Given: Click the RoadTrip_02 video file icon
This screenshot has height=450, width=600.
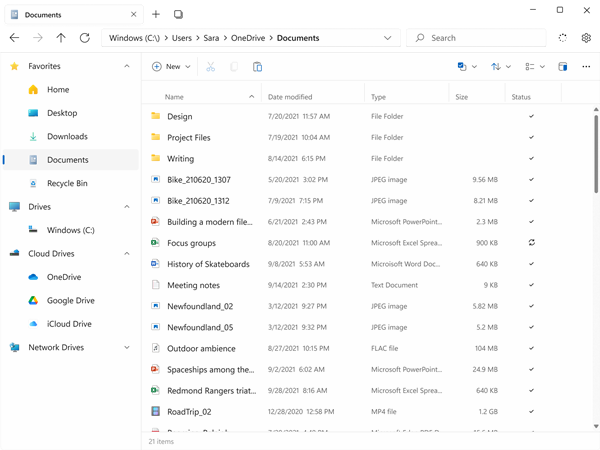Looking at the screenshot, I should (155, 411).
